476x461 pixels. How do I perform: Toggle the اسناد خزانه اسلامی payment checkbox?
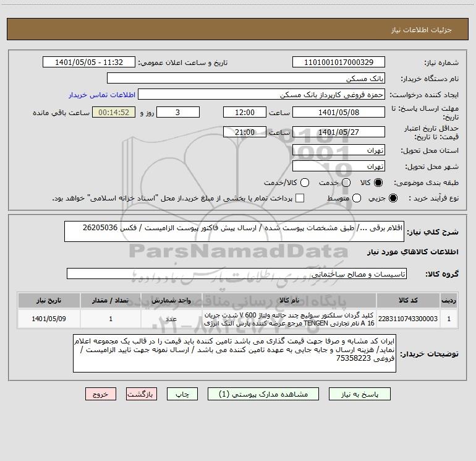pyautogui.click(x=300, y=198)
